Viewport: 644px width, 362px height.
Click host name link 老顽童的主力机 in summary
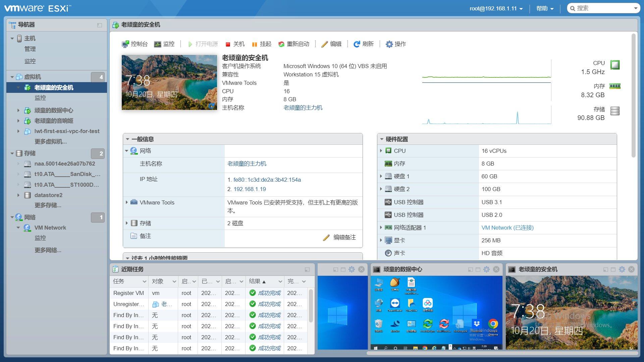[303, 108]
